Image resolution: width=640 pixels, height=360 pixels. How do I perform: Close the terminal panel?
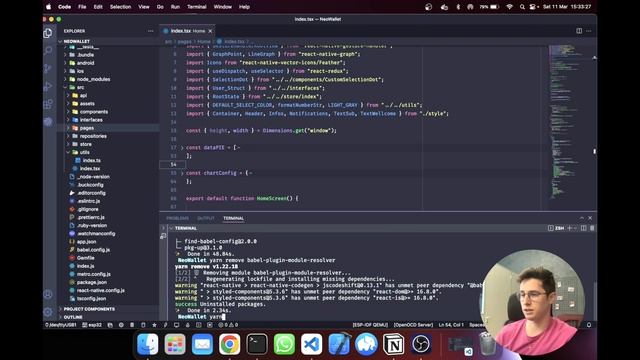[590, 218]
